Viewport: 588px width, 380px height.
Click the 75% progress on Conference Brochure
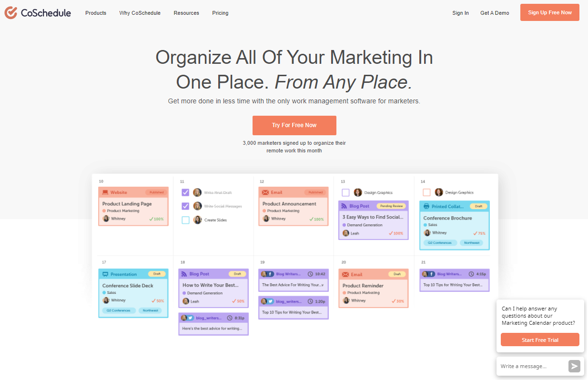(479, 233)
